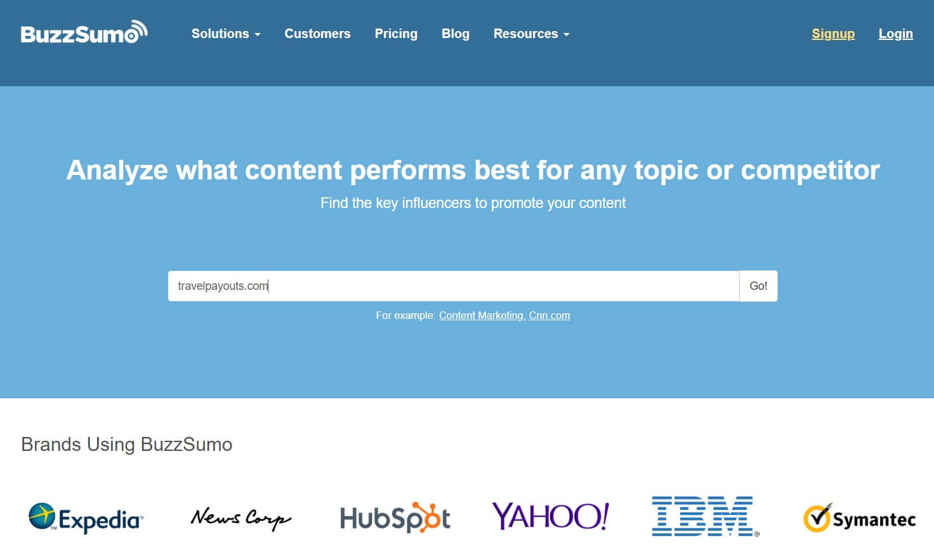Click the BuzzSumo logo in the header
The height and width of the screenshot is (560, 934).
coord(84,33)
